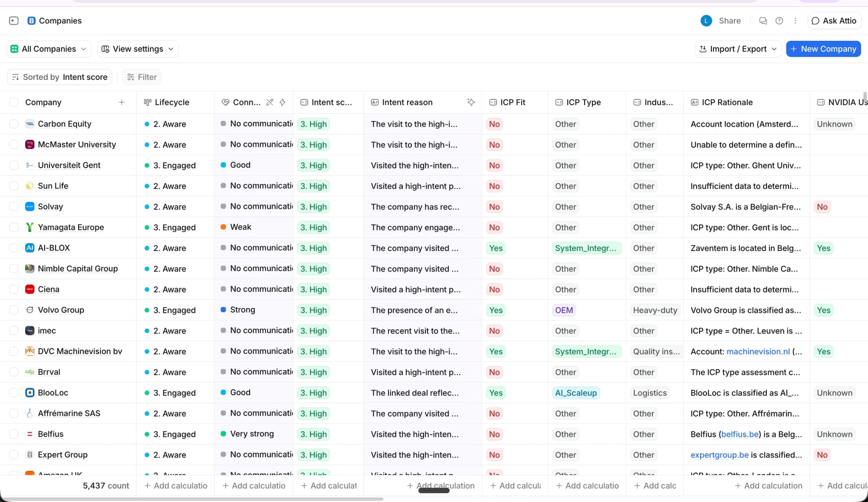Click the user avatar L
Screen dimensions: 868x502
coord(706,20)
